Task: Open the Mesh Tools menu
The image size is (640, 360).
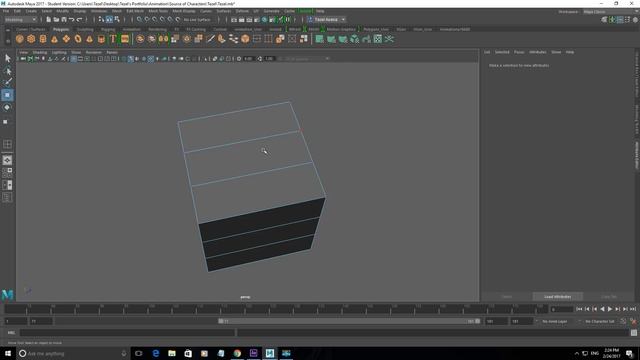Action: click(158, 11)
